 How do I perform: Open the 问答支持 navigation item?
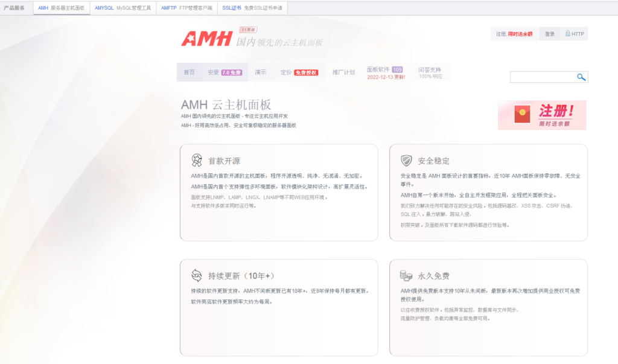click(x=430, y=69)
